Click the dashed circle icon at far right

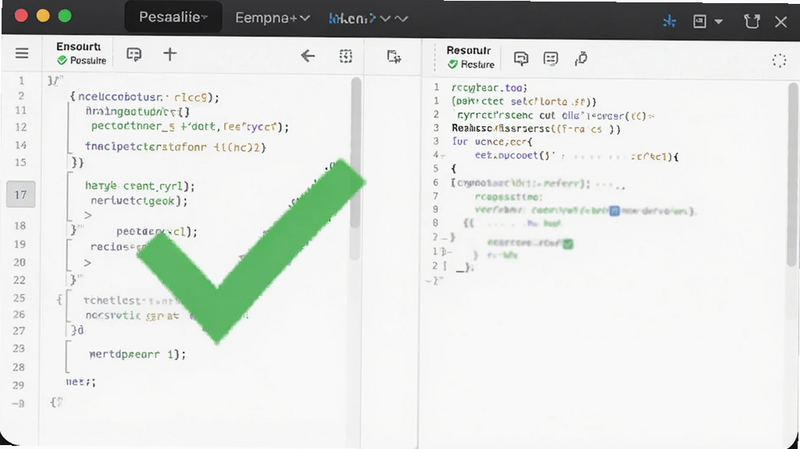(x=779, y=61)
